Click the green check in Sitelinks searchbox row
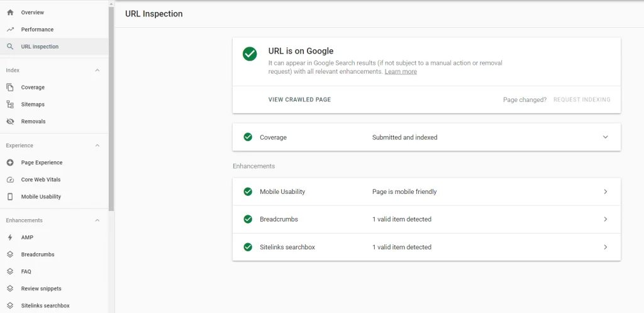The image size is (644, 313). pos(248,248)
